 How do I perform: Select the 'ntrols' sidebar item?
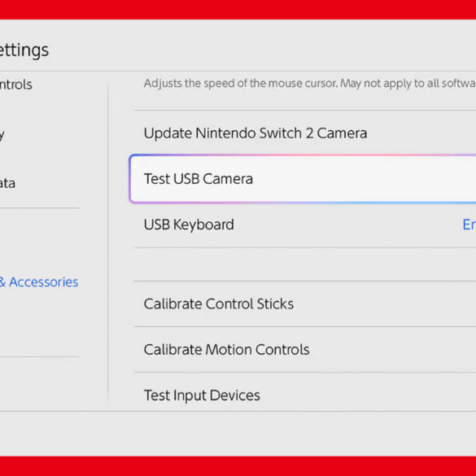pos(16,85)
